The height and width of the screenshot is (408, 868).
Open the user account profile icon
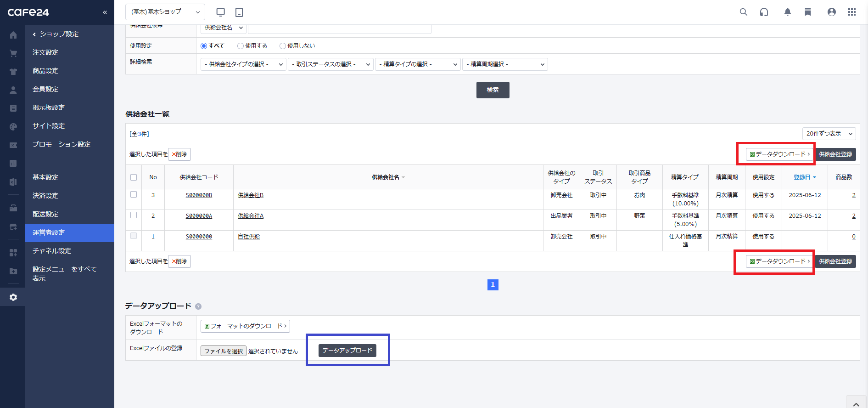(x=832, y=12)
